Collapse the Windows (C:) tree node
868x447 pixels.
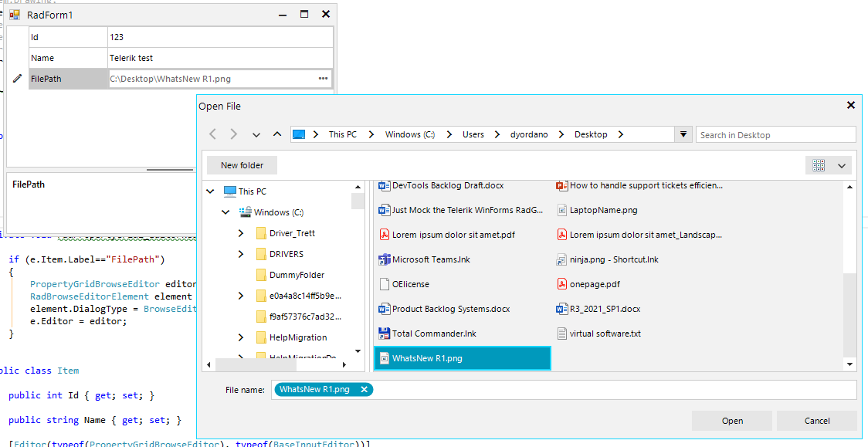(x=225, y=212)
